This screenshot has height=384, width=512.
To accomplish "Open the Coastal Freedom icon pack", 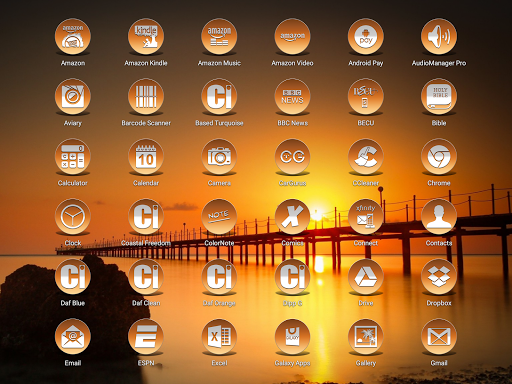I will click(146, 217).
